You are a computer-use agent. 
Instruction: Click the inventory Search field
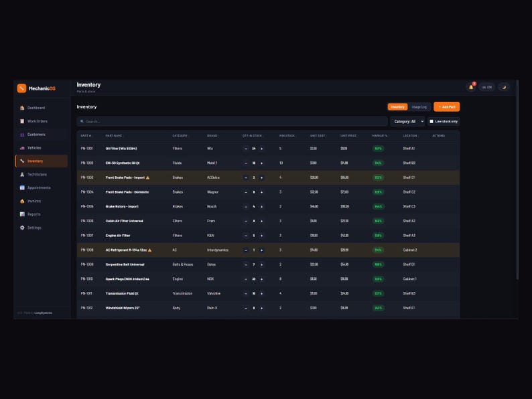232,121
